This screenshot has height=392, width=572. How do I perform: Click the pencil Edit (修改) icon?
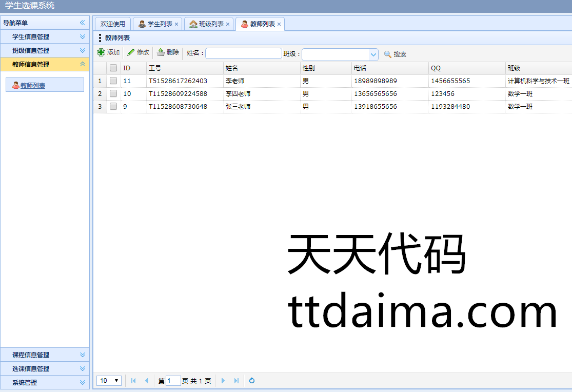point(131,52)
